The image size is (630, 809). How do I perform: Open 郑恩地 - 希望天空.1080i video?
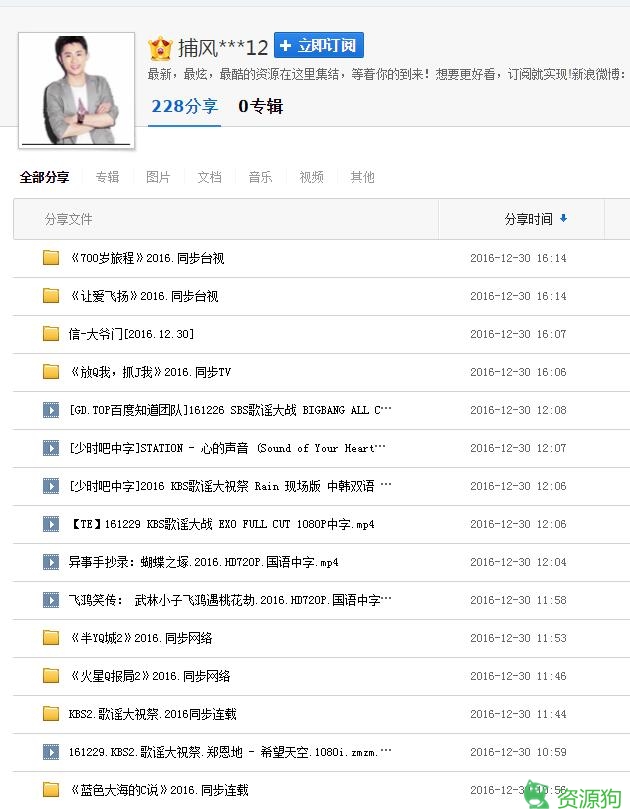pyautogui.click(x=230, y=752)
